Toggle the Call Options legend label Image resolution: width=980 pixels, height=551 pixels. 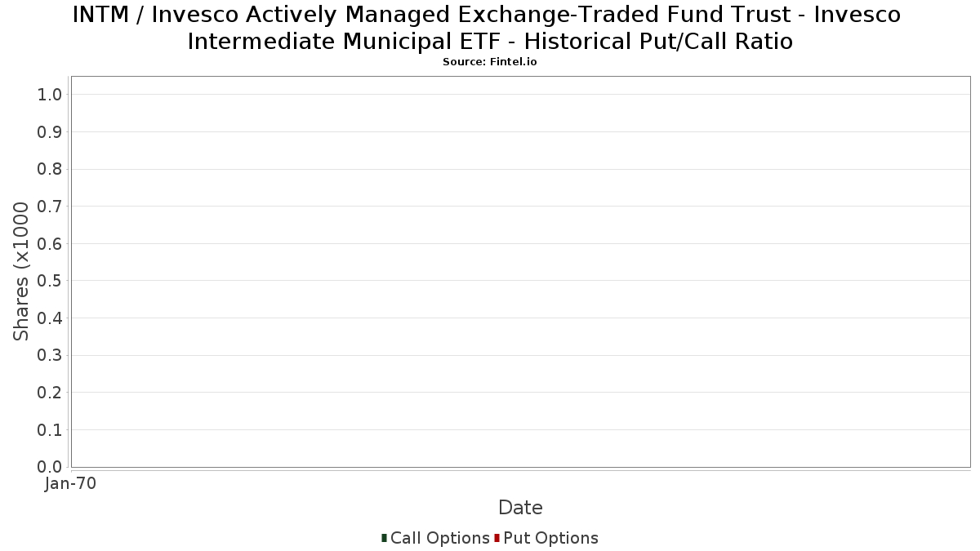coord(439,538)
